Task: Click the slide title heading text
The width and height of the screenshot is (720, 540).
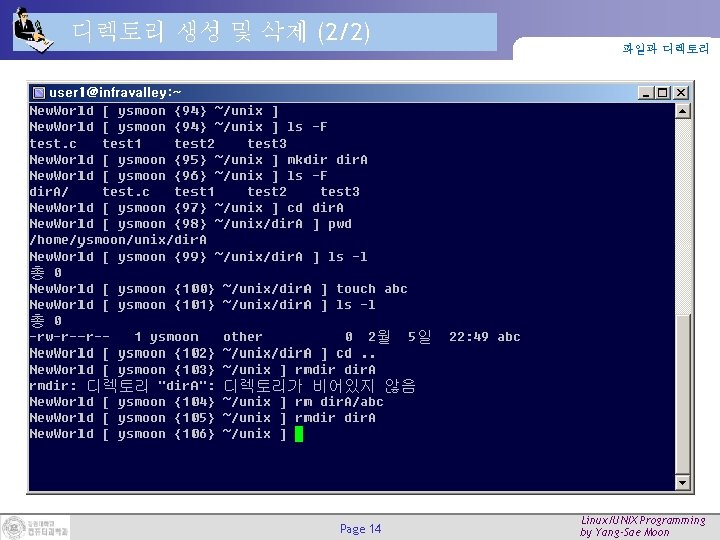Action: tap(221, 32)
